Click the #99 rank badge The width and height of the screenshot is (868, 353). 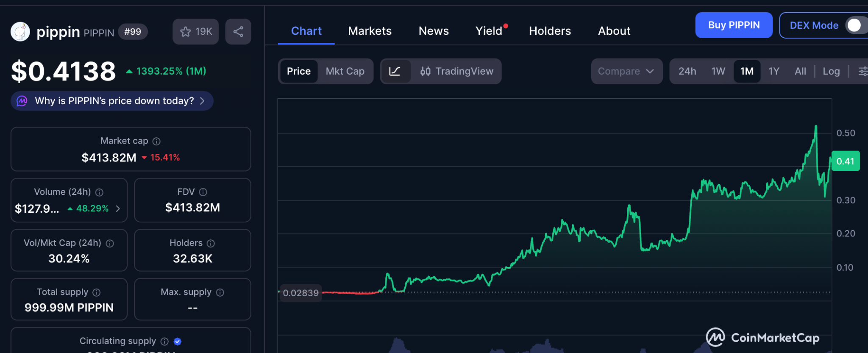click(133, 32)
